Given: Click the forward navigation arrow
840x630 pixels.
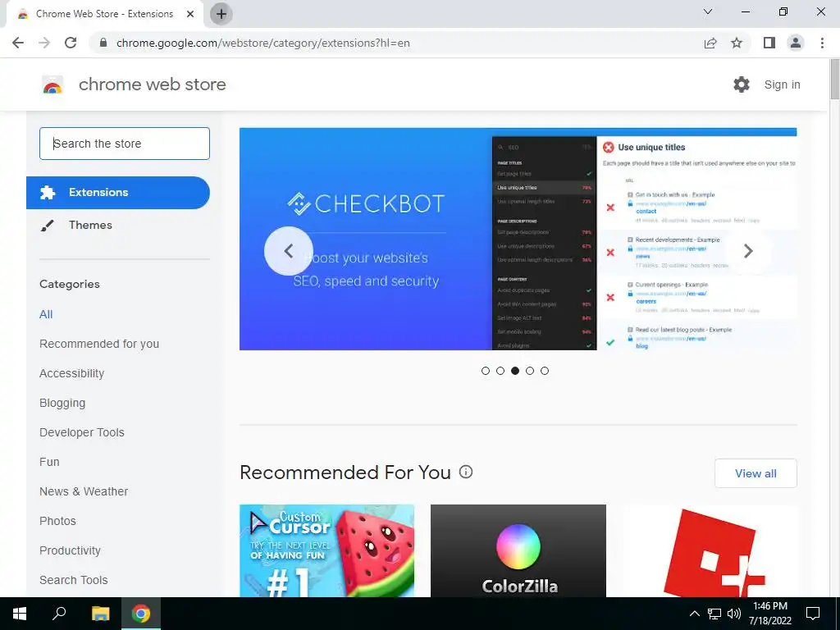Looking at the screenshot, I should point(44,43).
